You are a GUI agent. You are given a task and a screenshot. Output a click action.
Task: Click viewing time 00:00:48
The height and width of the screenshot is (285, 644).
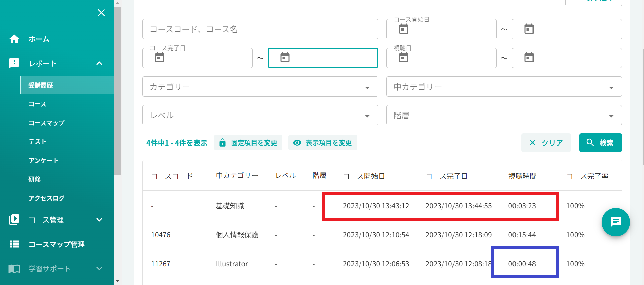(522, 264)
